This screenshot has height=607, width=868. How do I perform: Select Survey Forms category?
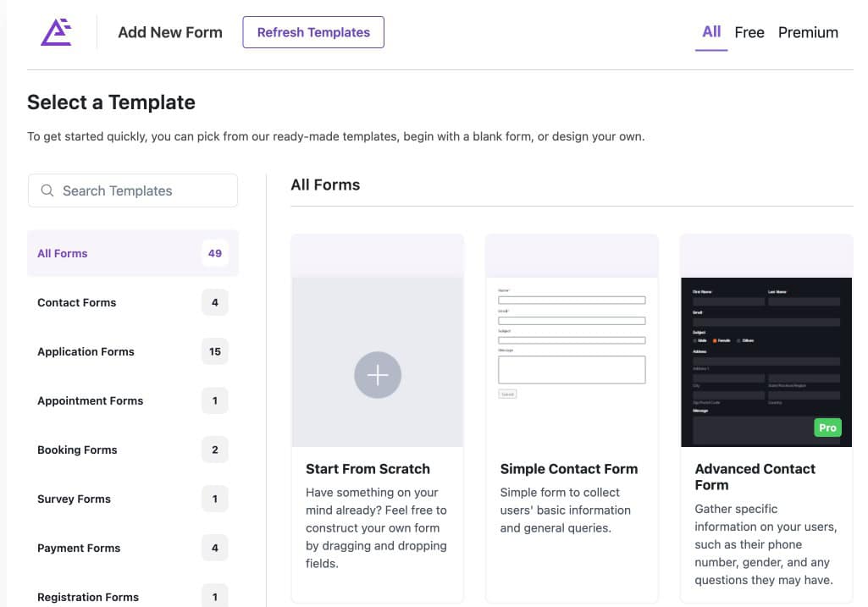(133, 499)
